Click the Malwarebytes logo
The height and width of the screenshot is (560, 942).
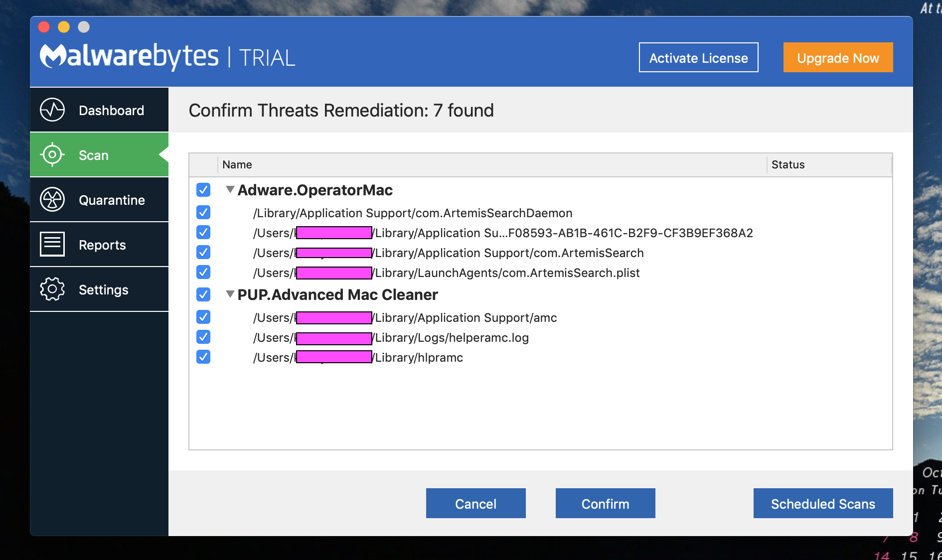coord(129,56)
